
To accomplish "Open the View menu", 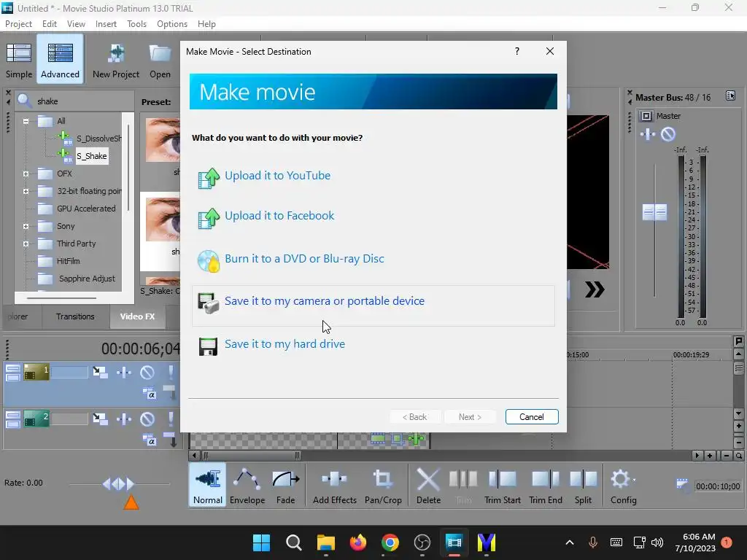I will tap(76, 24).
